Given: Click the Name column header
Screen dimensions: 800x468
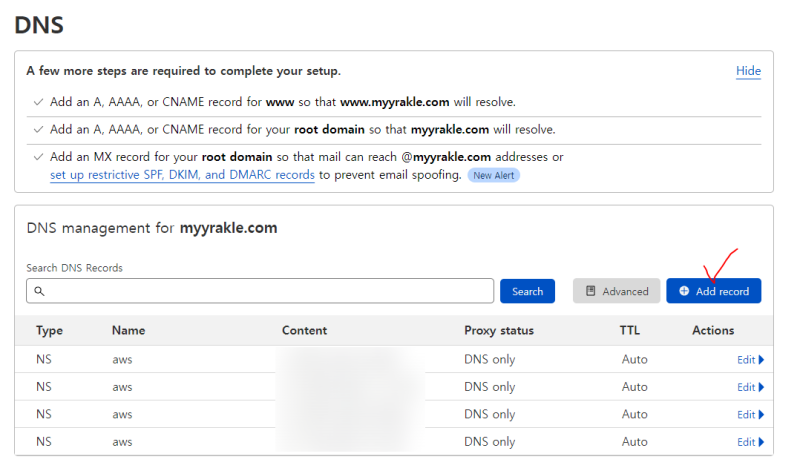Looking at the screenshot, I should 129,330.
